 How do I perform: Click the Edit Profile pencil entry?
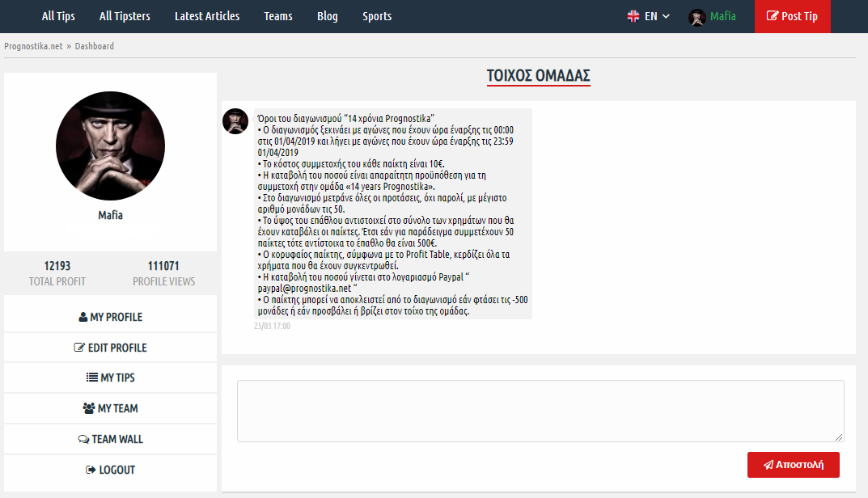pos(110,348)
